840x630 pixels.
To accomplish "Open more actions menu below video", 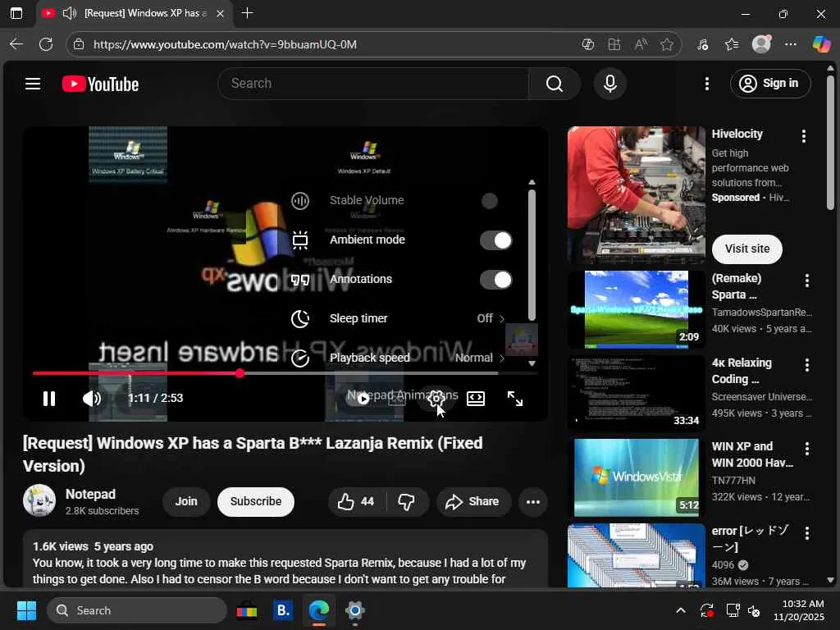I will [533, 502].
